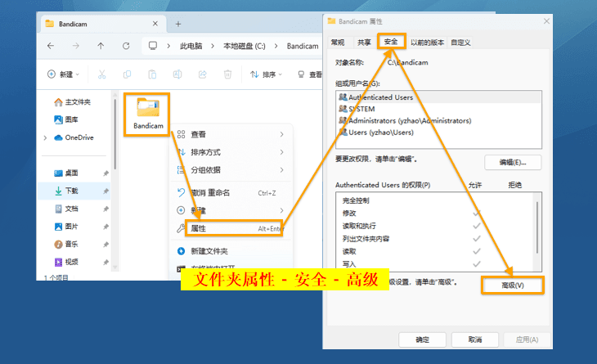The height and width of the screenshot is (364, 597).
Task: Open the 查看 context menu submenu
Action: pyautogui.click(x=231, y=134)
